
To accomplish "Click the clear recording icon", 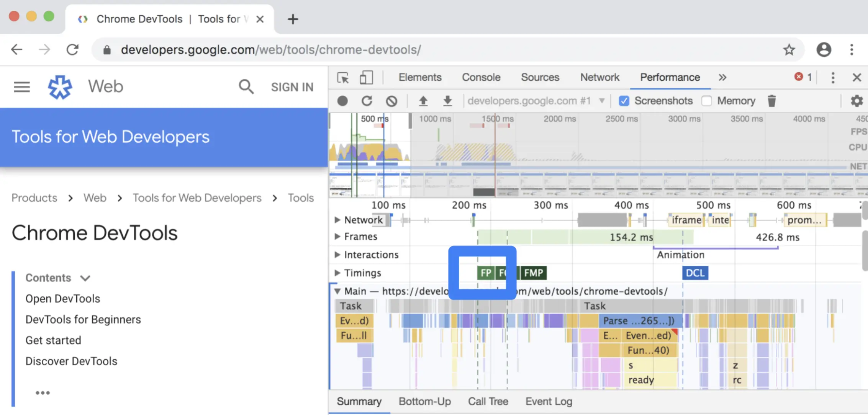I will pyautogui.click(x=391, y=101).
